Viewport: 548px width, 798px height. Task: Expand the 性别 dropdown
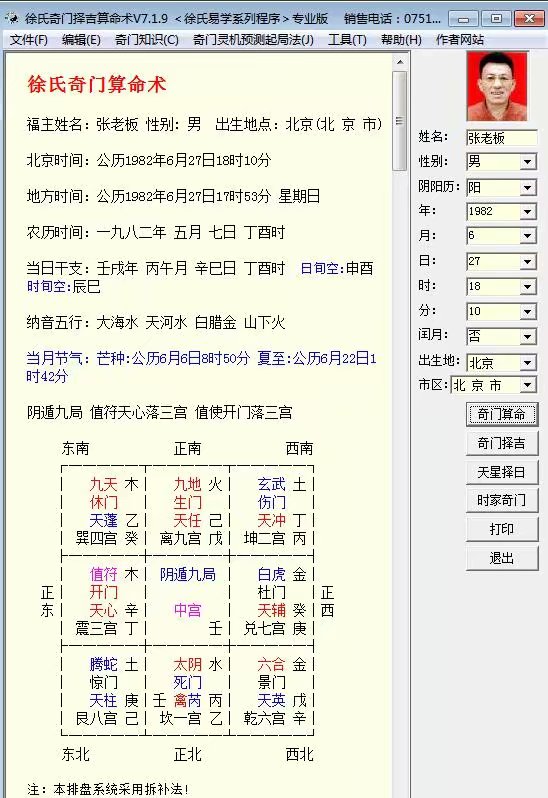[528, 162]
